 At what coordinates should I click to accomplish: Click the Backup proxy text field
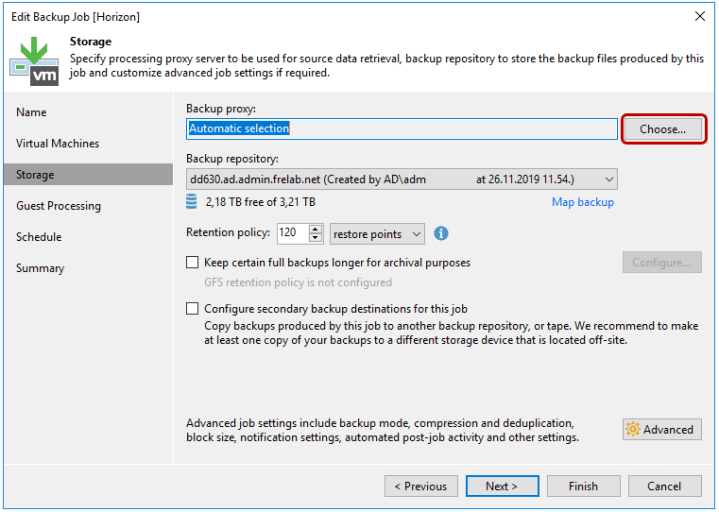[x=402, y=128]
